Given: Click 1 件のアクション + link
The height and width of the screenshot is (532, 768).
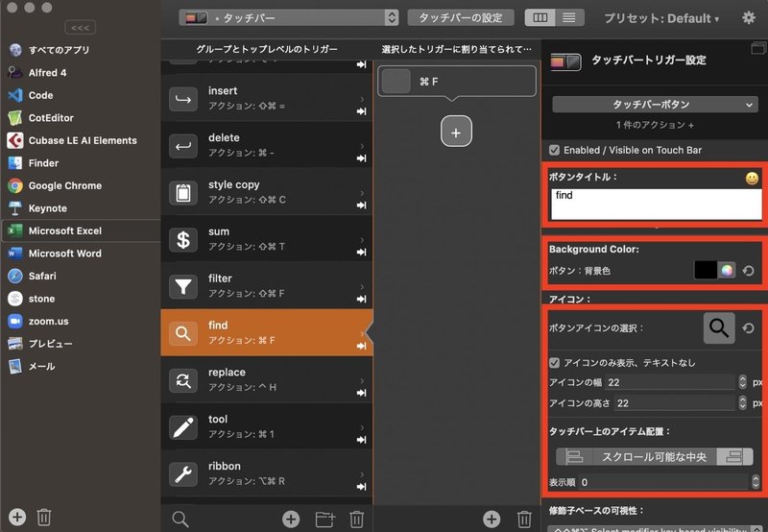Looking at the screenshot, I should click(x=655, y=125).
